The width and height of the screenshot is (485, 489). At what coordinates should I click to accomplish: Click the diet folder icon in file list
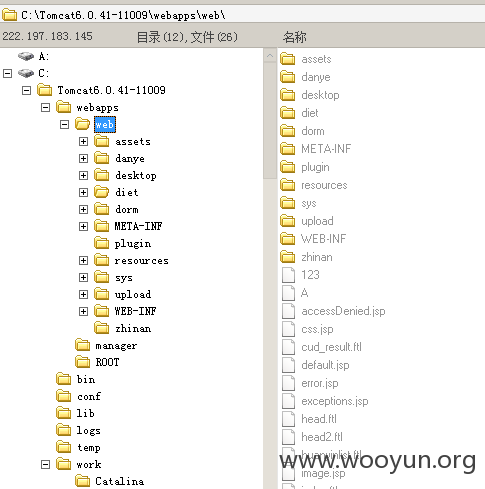click(x=287, y=113)
